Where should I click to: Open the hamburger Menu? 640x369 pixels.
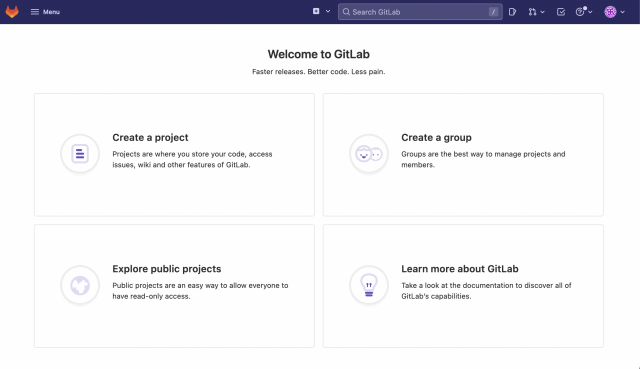tap(45, 12)
